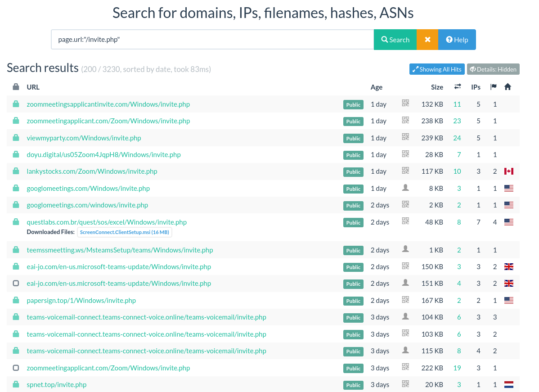Sort results by the Age column header
Screen dimensions: 539x392
coord(377,87)
